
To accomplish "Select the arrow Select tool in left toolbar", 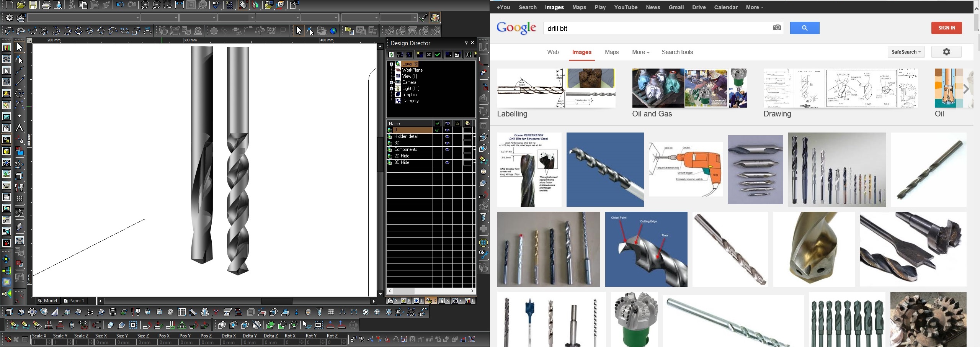I will (19, 47).
